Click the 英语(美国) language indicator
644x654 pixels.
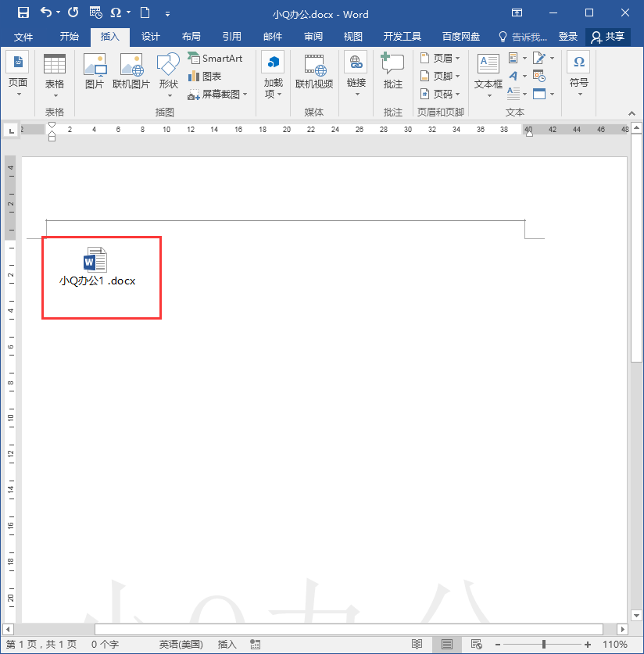pos(181,645)
